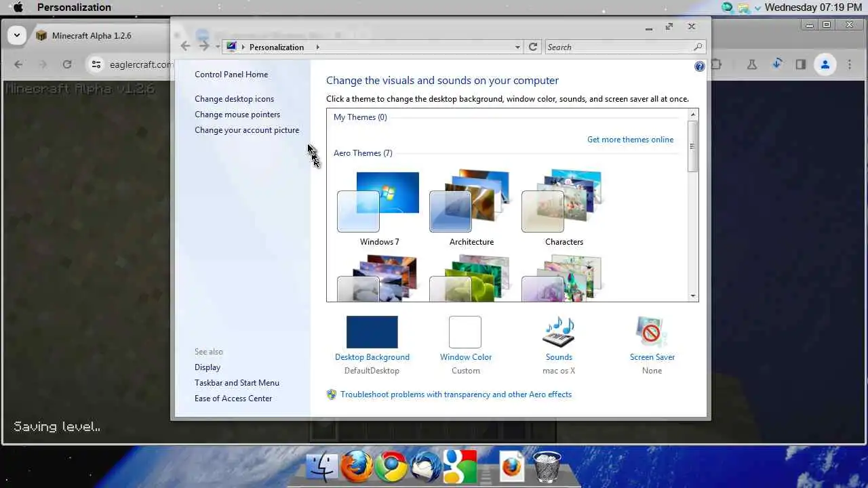
Task: Go back in Chrome window
Action: pos(18,64)
